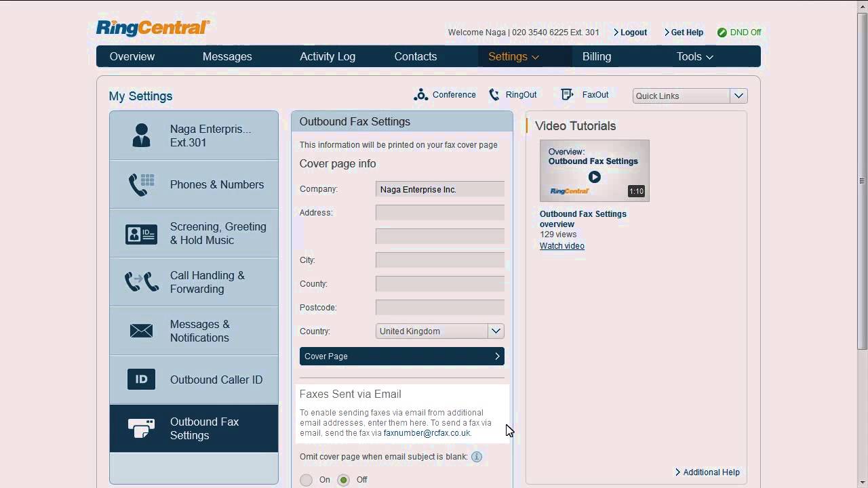The height and width of the screenshot is (488, 868).
Task: Open the Billing tab
Action: pos(597,57)
